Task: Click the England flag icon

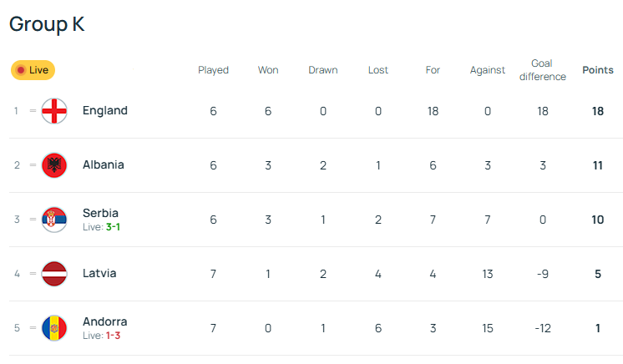Action: [54, 111]
